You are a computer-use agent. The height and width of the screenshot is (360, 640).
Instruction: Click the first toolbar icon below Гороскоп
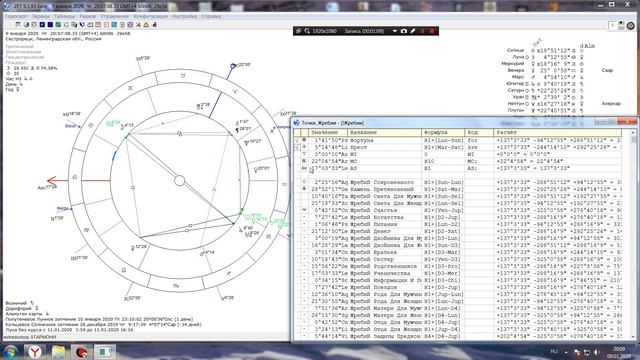(18, 24)
